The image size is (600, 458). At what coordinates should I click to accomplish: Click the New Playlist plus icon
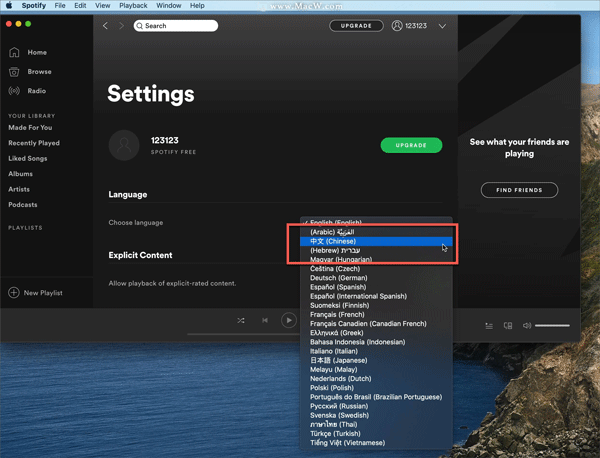click(x=14, y=293)
